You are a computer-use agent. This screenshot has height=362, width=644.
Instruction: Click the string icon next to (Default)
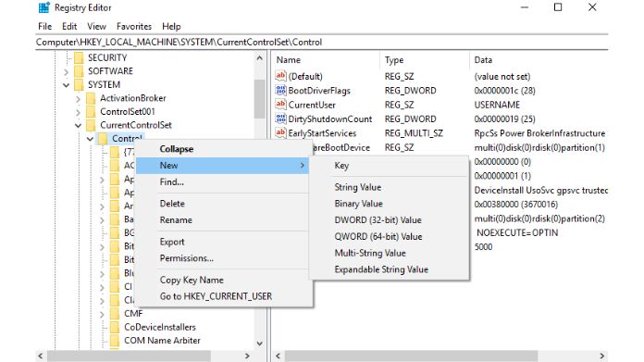(281, 76)
